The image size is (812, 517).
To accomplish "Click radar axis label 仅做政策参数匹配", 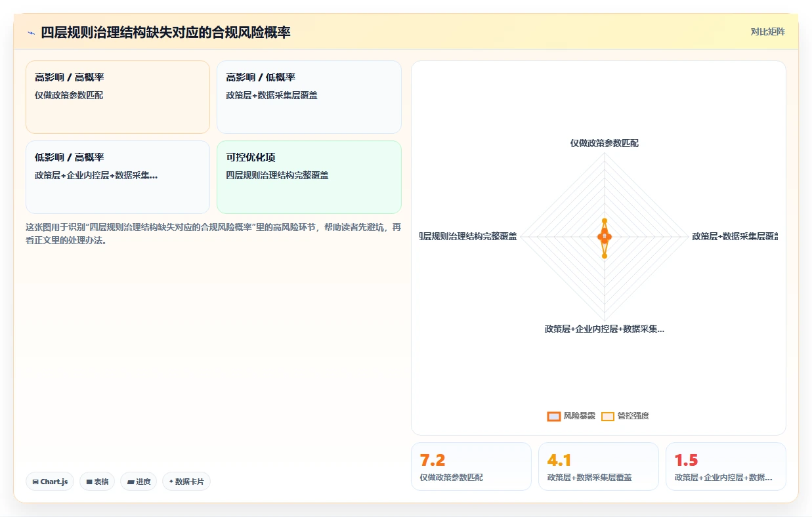I will (x=604, y=143).
